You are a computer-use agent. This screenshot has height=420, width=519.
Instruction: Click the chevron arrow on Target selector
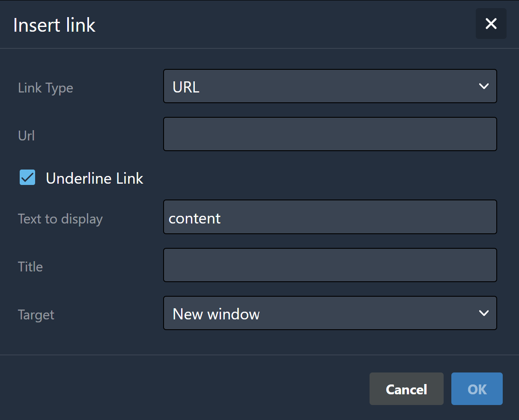point(484,313)
